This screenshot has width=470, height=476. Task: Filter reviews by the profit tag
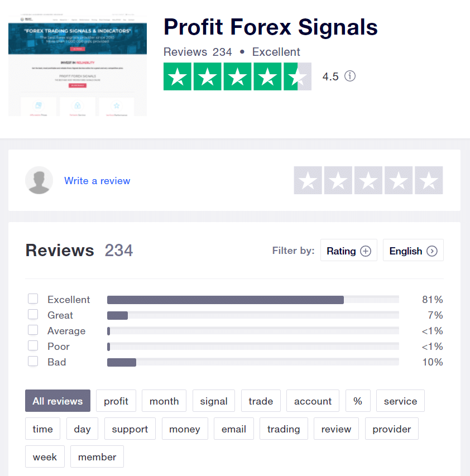click(116, 401)
